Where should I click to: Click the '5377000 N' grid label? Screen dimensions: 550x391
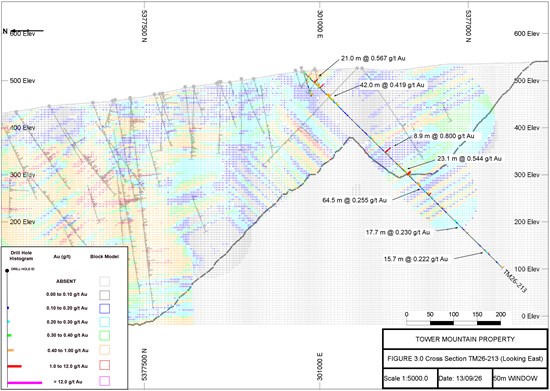coord(468,26)
